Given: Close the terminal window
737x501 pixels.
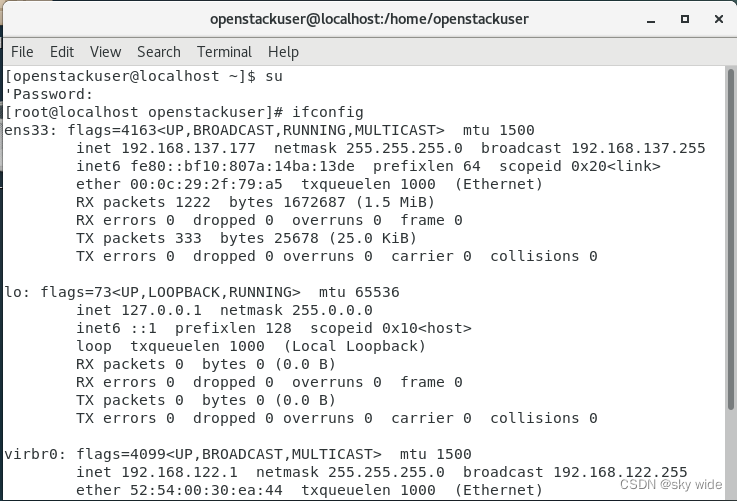Looking at the screenshot, I should [x=719, y=19].
